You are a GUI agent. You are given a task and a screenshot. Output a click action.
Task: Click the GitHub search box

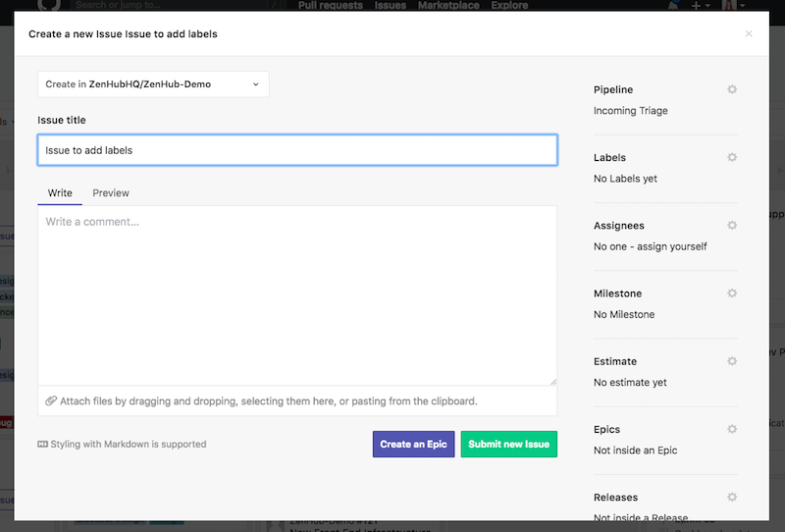pos(176,5)
